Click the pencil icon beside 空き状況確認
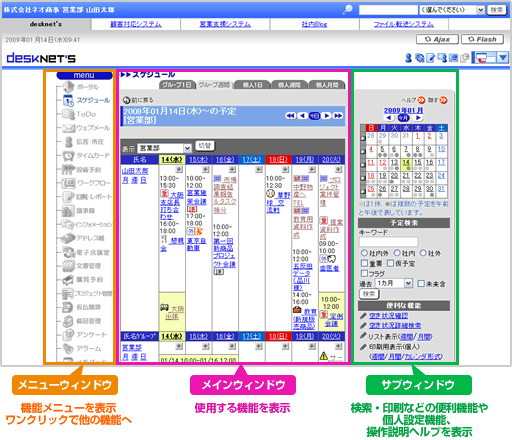The image size is (512, 440). tap(364, 316)
